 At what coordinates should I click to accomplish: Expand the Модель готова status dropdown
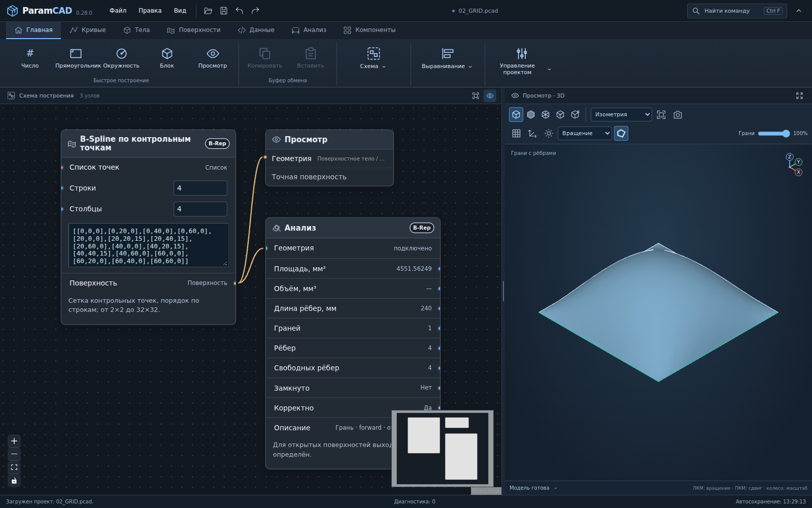pyautogui.click(x=533, y=488)
